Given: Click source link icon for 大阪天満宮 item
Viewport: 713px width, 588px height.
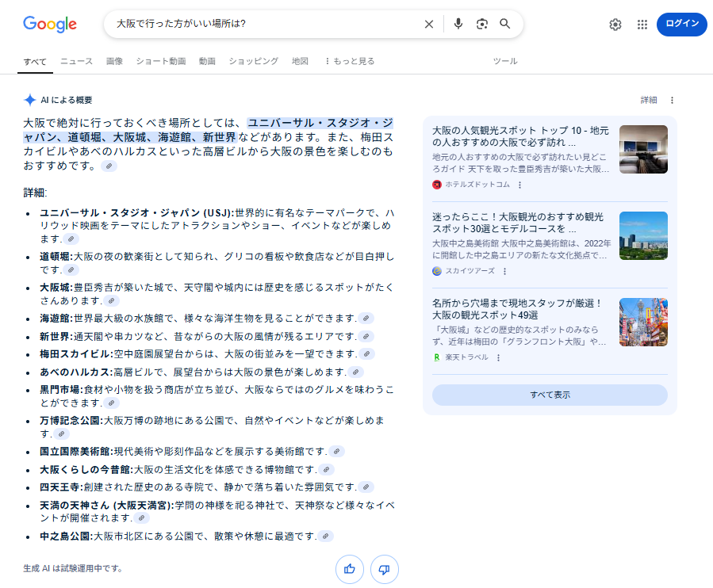Looking at the screenshot, I should [x=141, y=518].
